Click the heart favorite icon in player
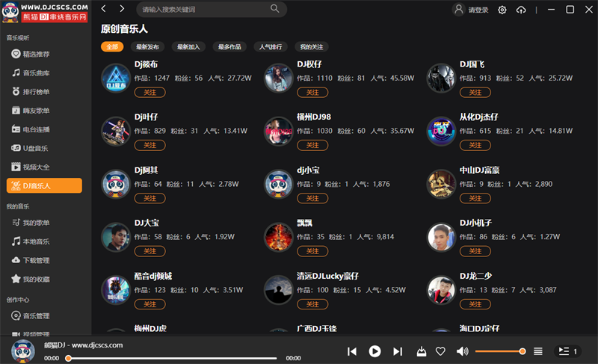The image size is (598, 364). pyautogui.click(x=440, y=351)
